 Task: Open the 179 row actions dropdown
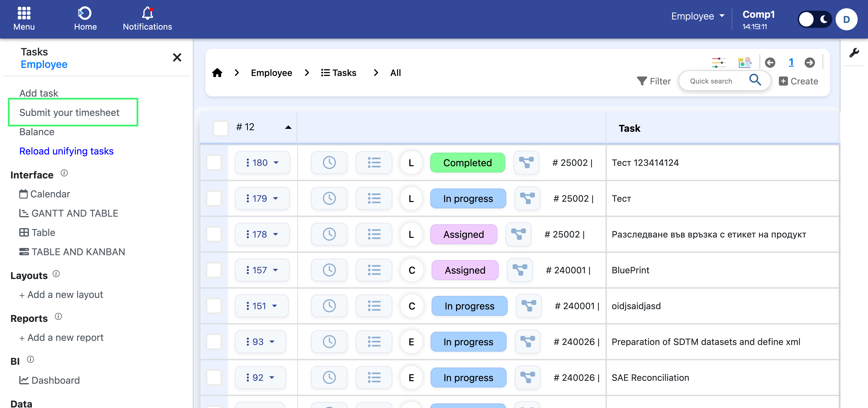pyautogui.click(x=262, y=198)
